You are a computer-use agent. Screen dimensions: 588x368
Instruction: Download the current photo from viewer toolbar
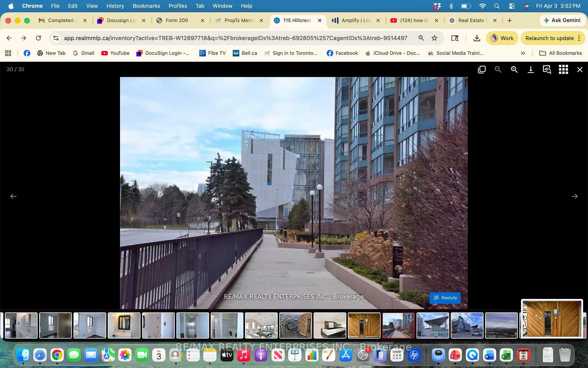531,70
